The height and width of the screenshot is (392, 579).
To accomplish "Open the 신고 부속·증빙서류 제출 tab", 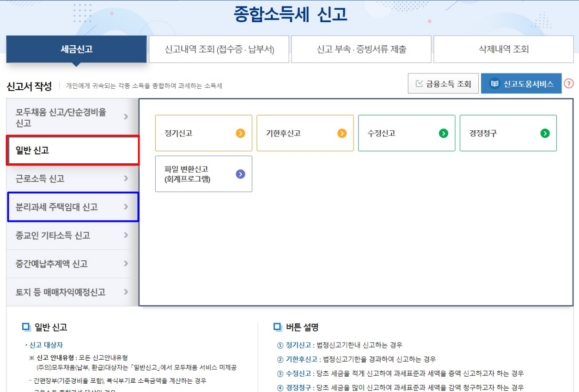I will (x=362, y=49).
